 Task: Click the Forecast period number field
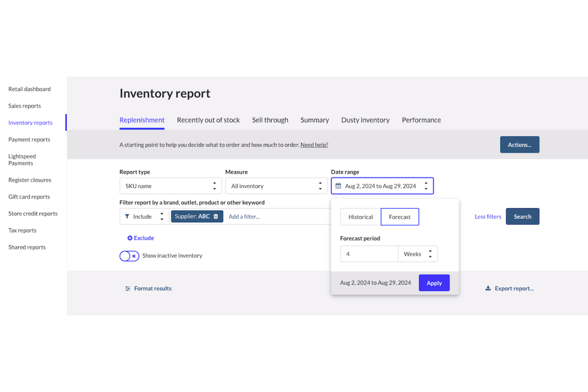point(369,254)
